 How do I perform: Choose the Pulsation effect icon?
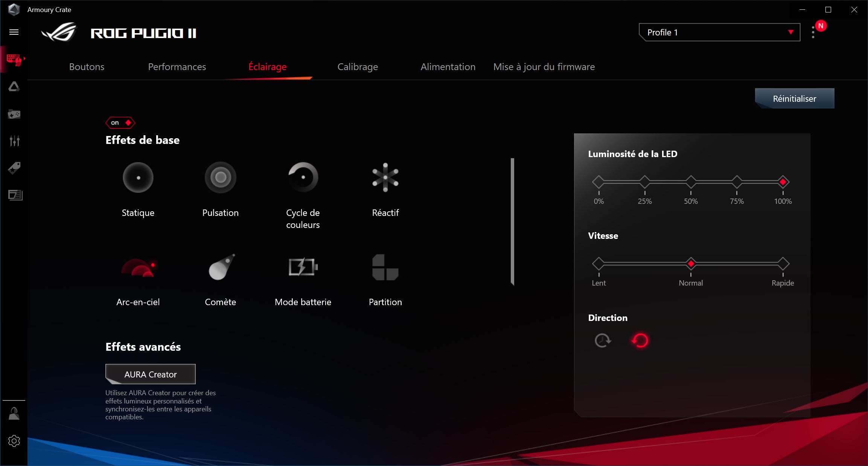coord(221,178)
